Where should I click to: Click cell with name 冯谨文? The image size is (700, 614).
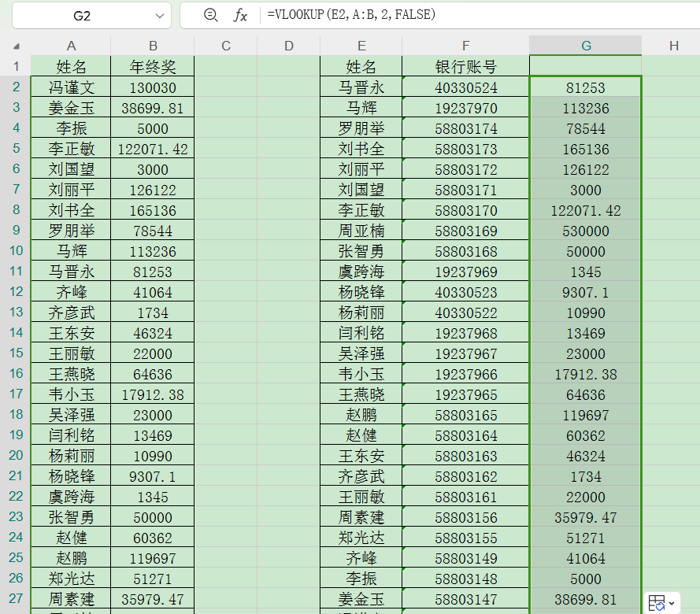coord(71,87)
